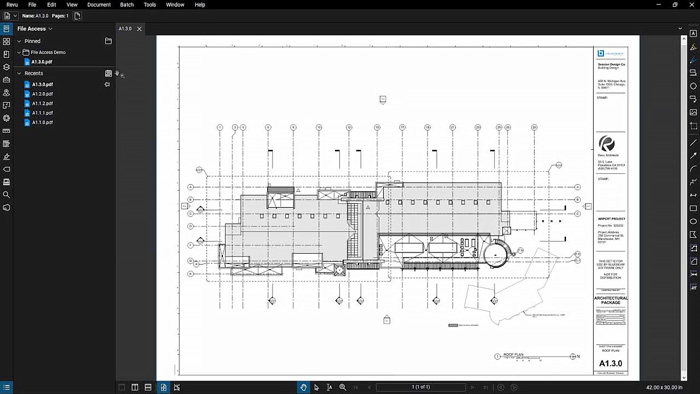The width and height of the screenshot is (700, 394).
Task: Click the list view icon beside Recents
Action: 108,73
